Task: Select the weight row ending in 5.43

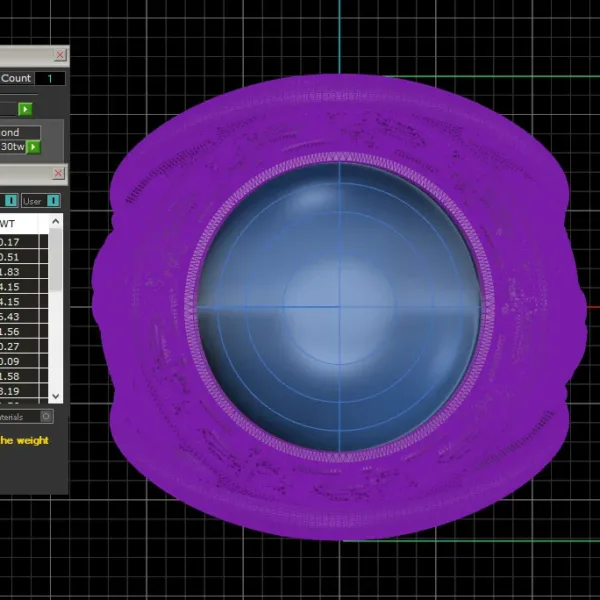Action: click(24, 316)
